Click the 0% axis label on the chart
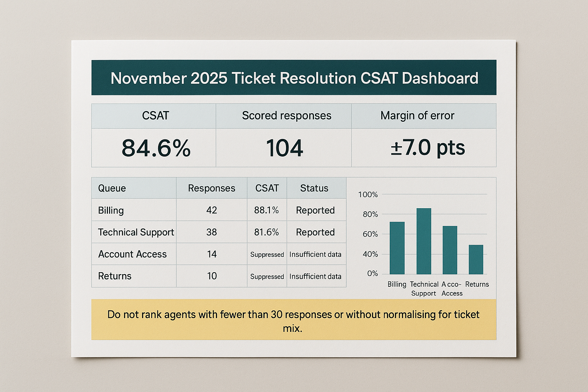Viewport: 588px width, 392px height. [x=372, y=274]
